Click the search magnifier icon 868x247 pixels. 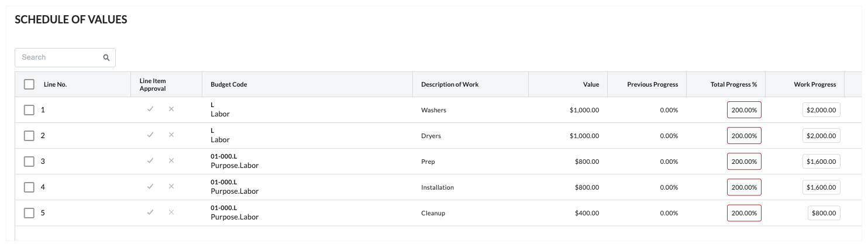pos(106,57)
